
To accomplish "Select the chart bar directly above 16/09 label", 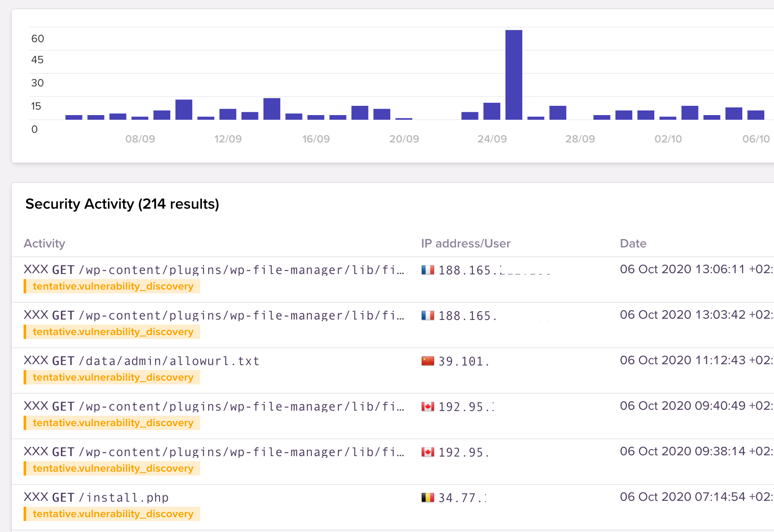I will click(316, 117).
